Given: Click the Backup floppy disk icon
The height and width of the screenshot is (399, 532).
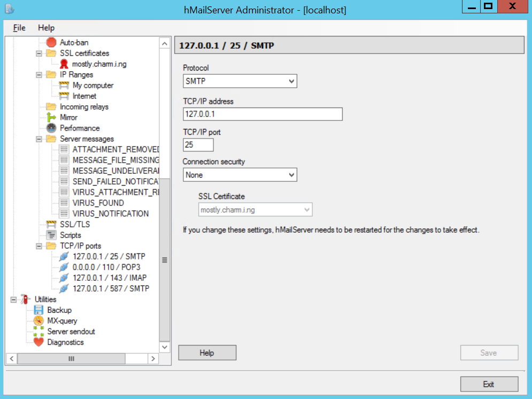Looking at the screenshot, I should tap(38, 310).
